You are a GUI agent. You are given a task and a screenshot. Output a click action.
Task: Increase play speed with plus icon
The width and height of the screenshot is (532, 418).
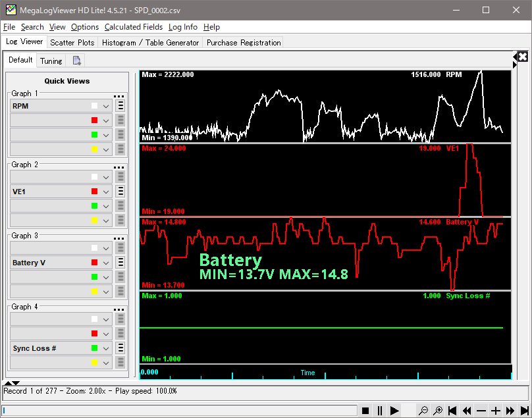point(496,411)
